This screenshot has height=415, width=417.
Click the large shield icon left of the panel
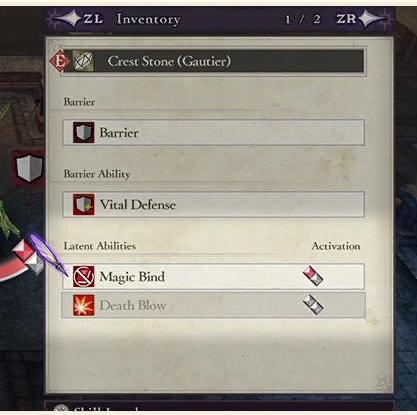(30, 168)
